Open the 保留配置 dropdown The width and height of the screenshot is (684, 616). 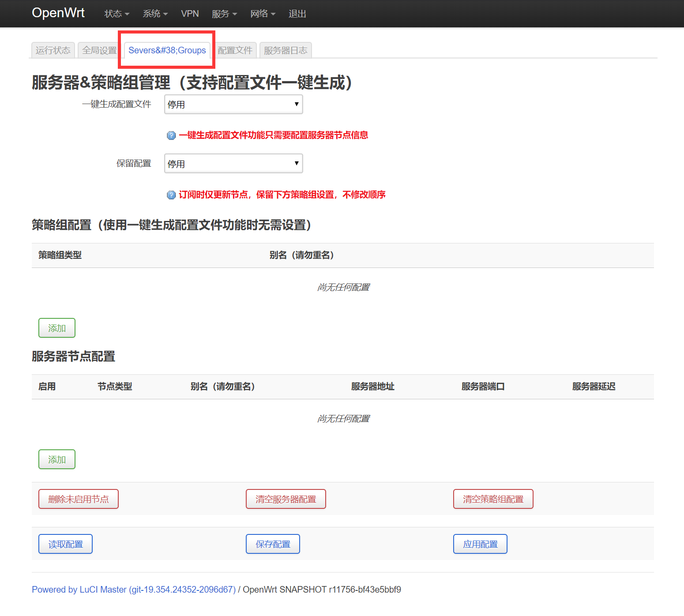pos(233,164)
